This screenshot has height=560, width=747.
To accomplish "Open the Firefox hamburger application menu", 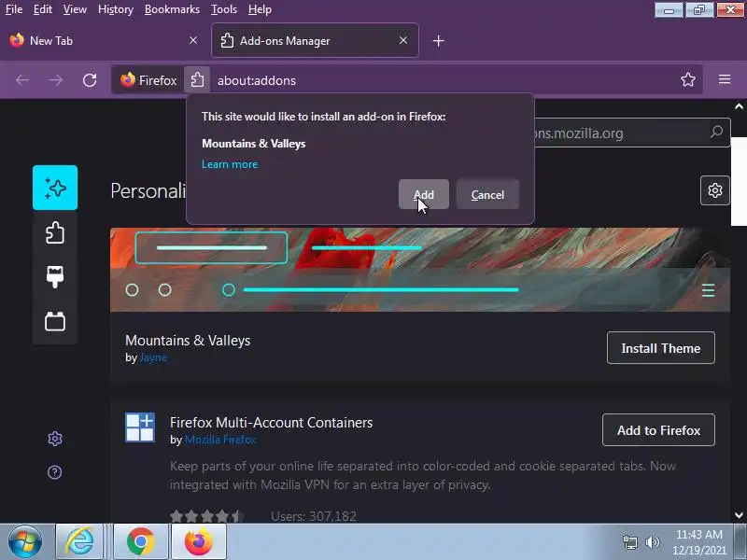I will [725, 79].
